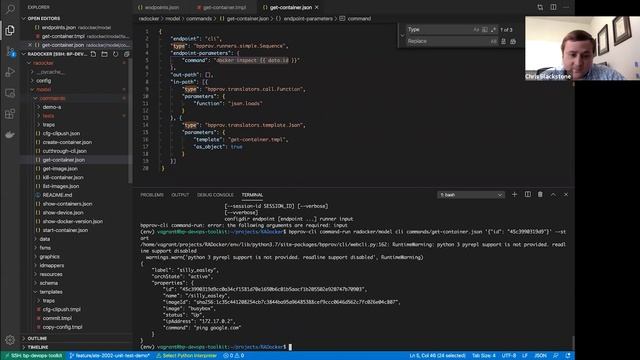640x360 pixels.
Task: Collapse all folders in Explorer
Action: click(x=127, y=54)
